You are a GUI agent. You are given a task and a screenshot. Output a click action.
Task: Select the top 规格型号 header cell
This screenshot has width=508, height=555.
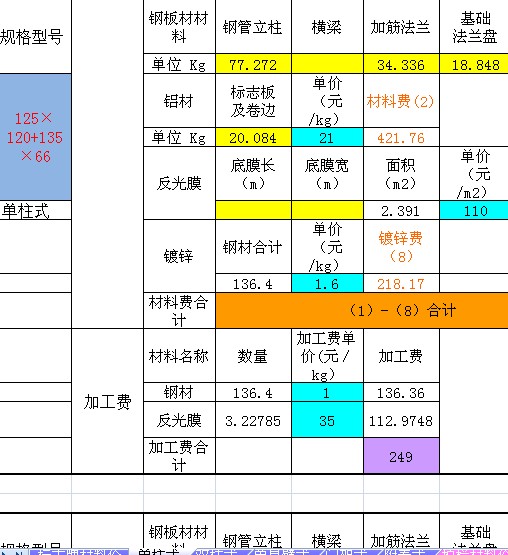coord(35,37)
